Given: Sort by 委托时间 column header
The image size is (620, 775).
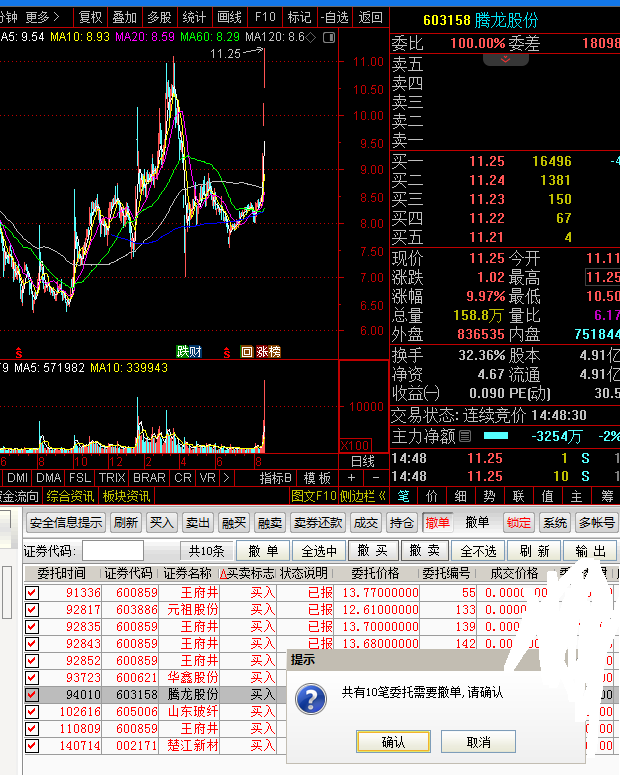Looking at the screenshot, I should (x=62, y=573).
